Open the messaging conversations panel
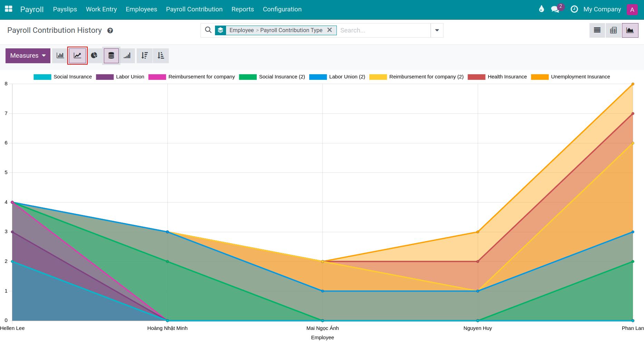 pyautogui.click(x=556, y=9)
